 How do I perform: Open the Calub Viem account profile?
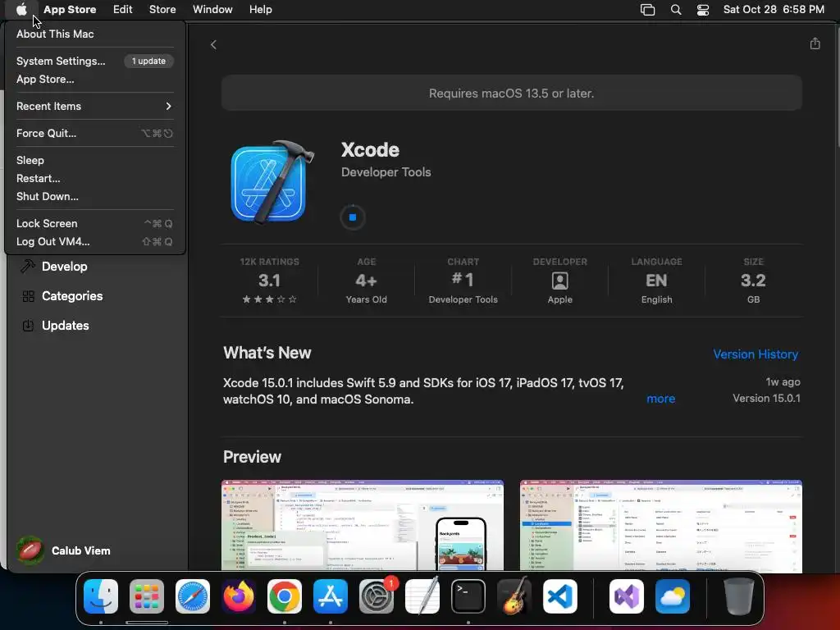pos(63,550)
